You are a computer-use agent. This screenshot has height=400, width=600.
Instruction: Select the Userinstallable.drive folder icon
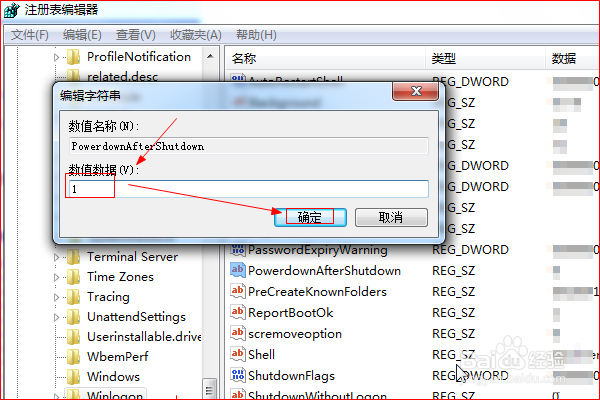(x=73, y=337)
